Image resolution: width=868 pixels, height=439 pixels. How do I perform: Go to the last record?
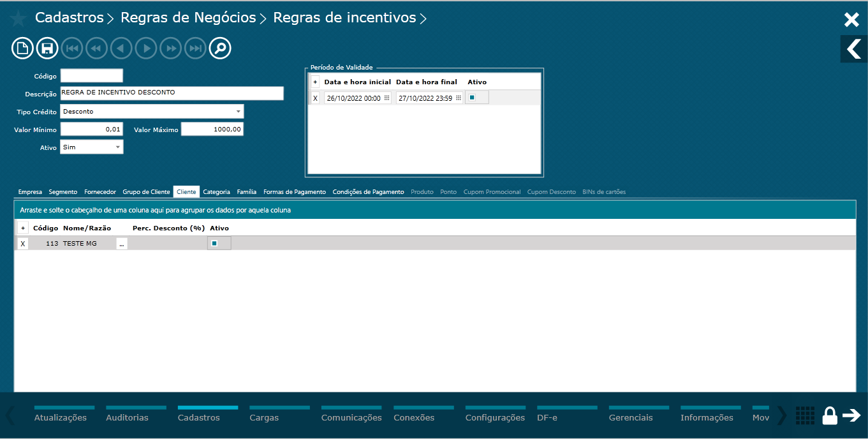pyautogui.click(x=195, y=48)
